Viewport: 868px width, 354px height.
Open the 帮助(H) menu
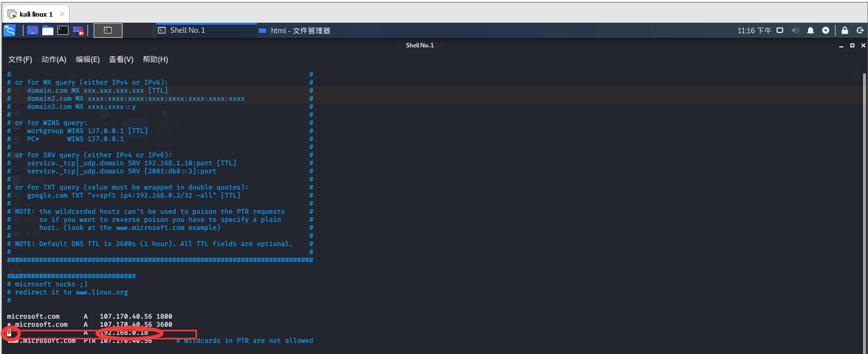(x=155, y=60)
